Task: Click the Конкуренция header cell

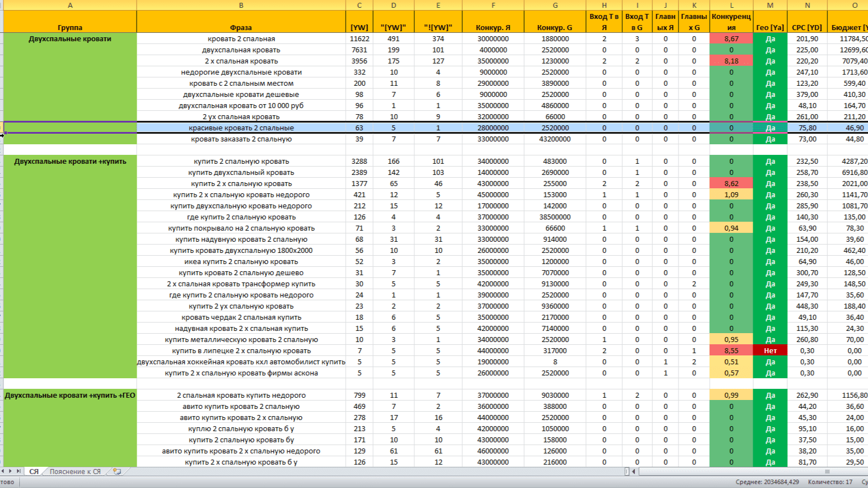Action: (731, 22)
